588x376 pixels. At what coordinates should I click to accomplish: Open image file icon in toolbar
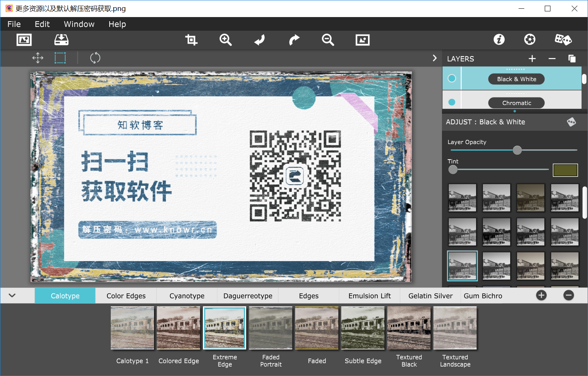(x=24, y=40)
